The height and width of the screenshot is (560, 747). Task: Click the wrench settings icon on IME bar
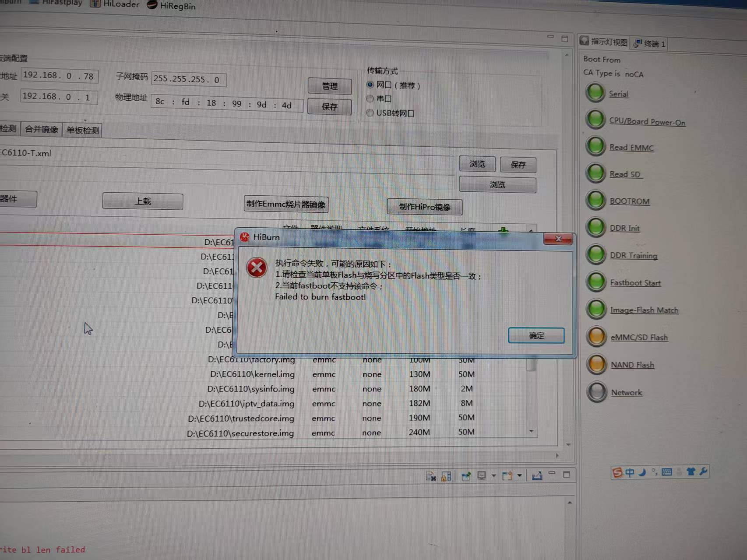pyautogui.click(x=703, y=471)
